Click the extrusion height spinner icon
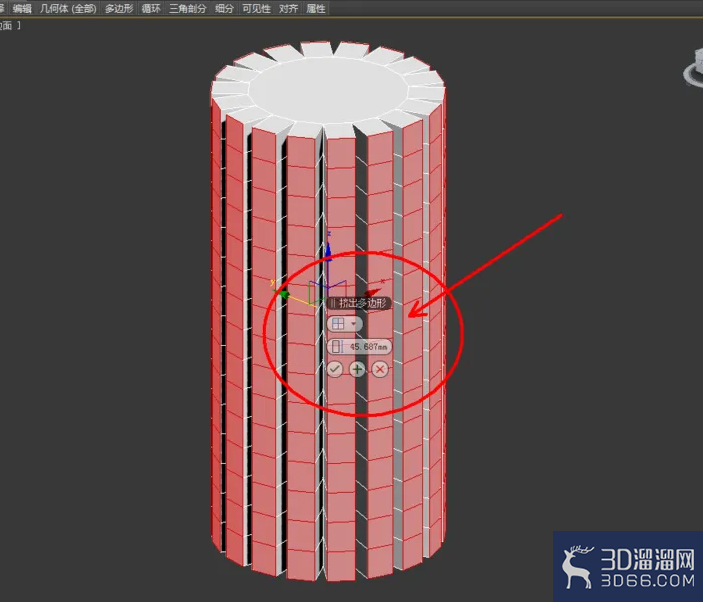Viewport: 703px width, 602px height. coord(336,346)
